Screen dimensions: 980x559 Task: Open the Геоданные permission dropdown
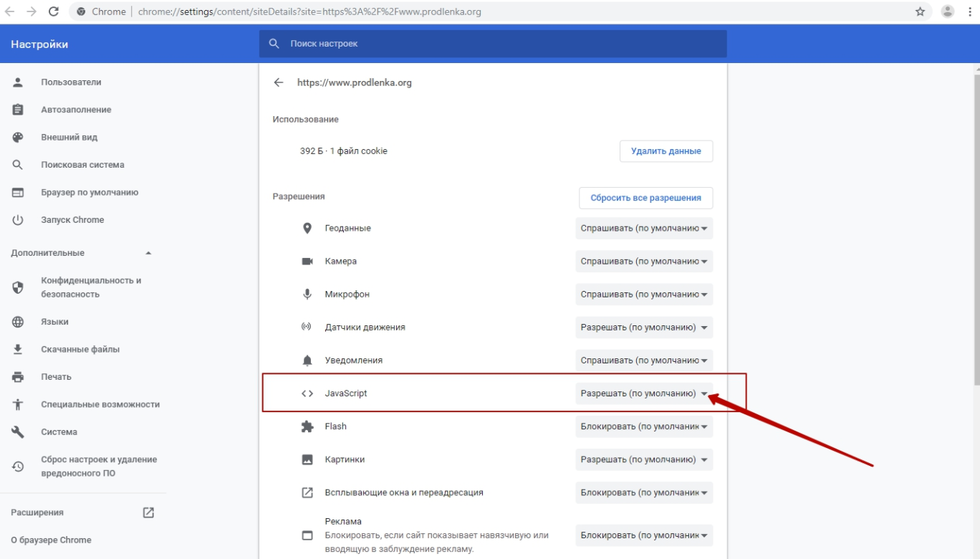(x=644, y=228)
